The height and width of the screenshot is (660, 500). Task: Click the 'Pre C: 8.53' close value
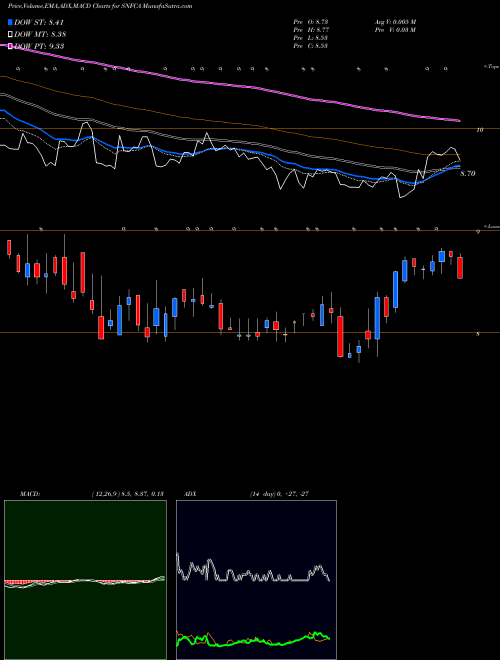pos(311,46)
